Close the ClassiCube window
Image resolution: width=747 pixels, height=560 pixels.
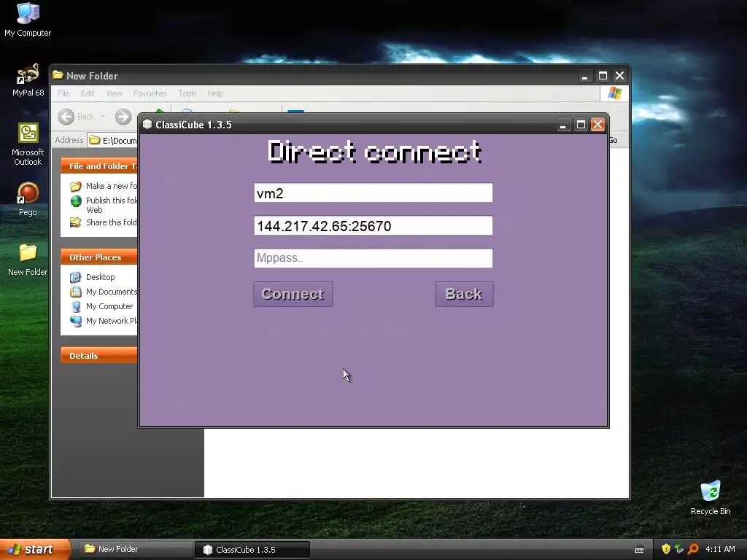click(x=597, y=125)
